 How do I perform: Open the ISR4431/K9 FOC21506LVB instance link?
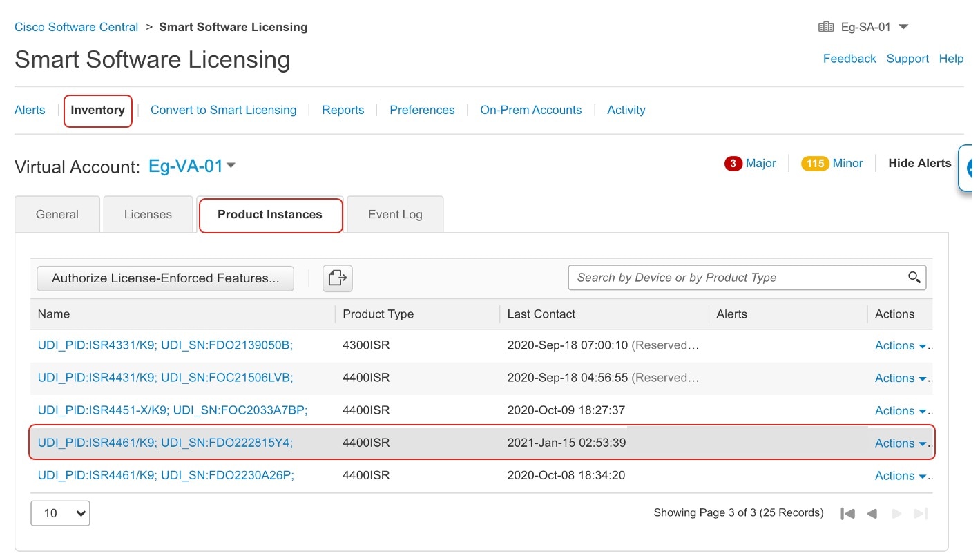tap(166, 378)
